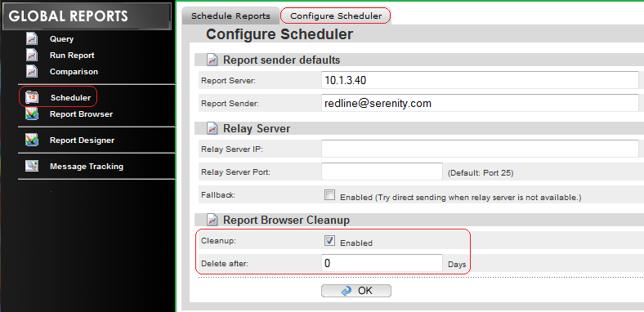
Task: Click the Configure Scheduler page heading
Action: pyautogui.click(x=280, y=34)
